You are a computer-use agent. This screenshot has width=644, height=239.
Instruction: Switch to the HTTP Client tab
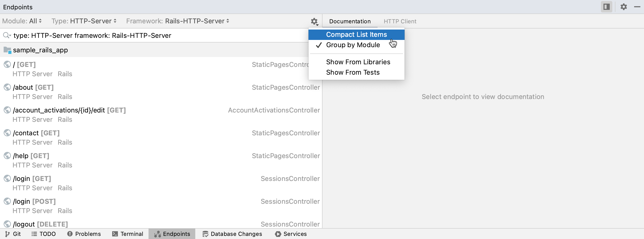click(x=400, y=21)
